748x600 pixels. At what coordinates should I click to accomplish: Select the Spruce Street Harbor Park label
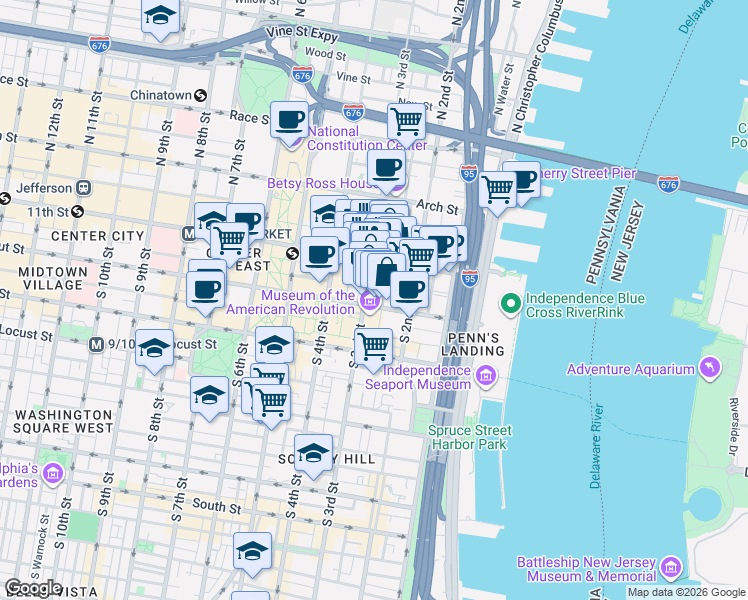pyautogui.click(x=469, y=437)
